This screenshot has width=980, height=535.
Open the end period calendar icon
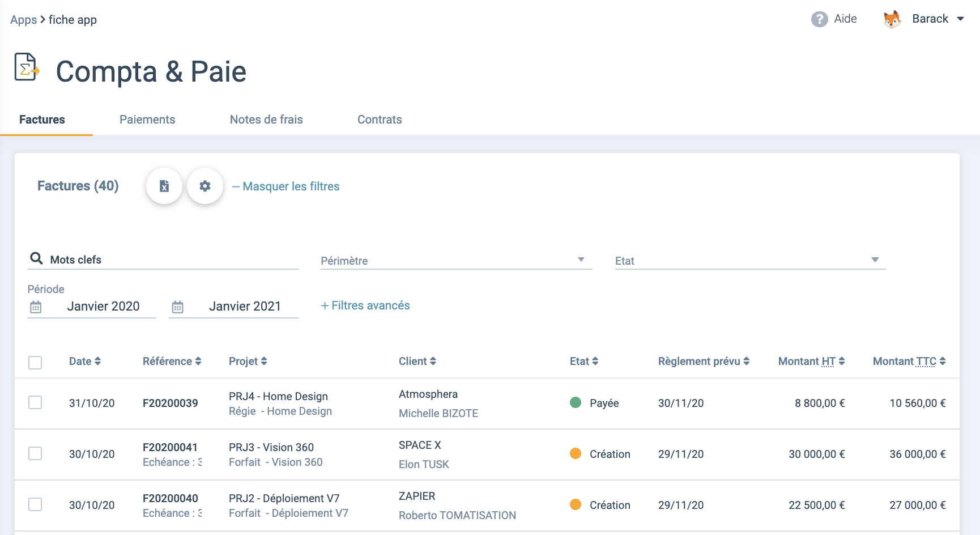point(177,307)
